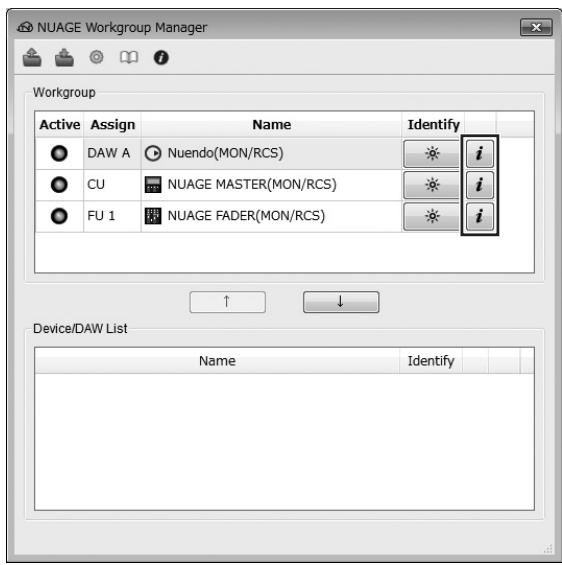Click Identify button for NUAGE FADER(MON/RCS)
This screenshot has height=565, width=562.
tap(432, 216)
